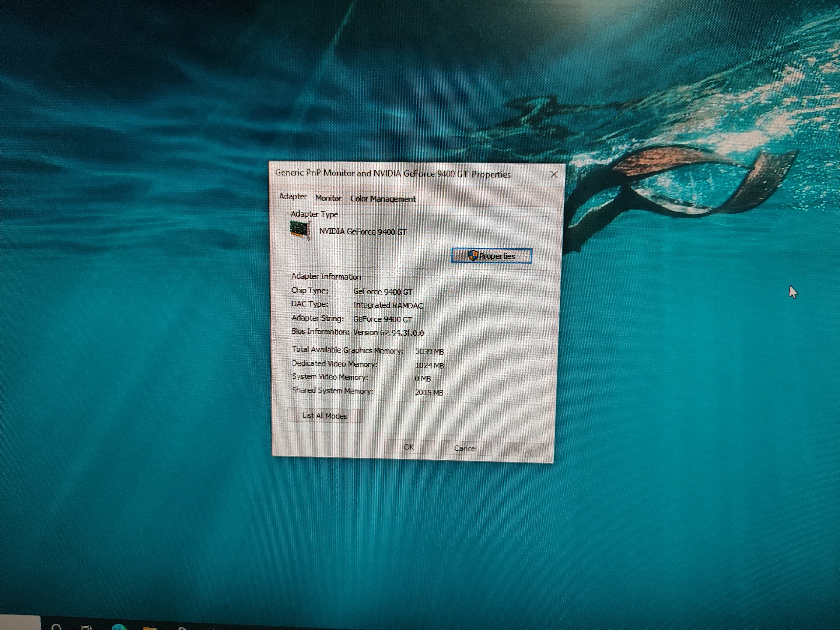The width and height of the screenshot is (840, 630).
Task: Click the '0 MB' system video memory value
Action: coord(423,379)
